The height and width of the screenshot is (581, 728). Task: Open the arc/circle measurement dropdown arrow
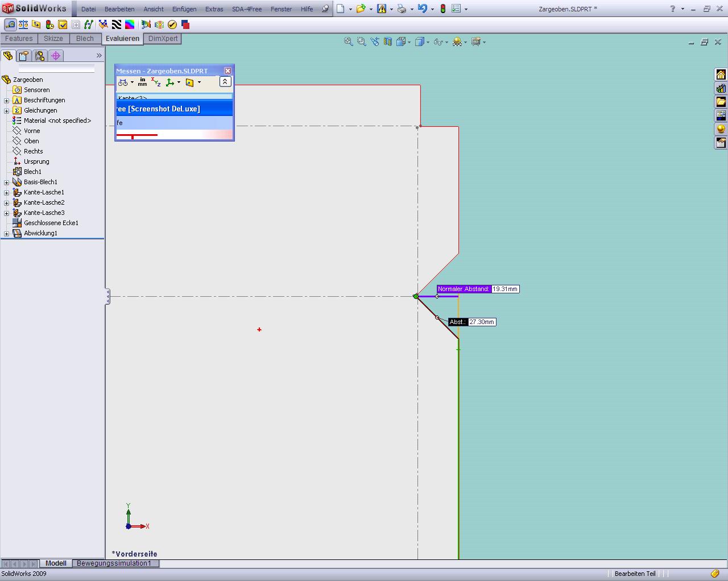pos(132,82)
